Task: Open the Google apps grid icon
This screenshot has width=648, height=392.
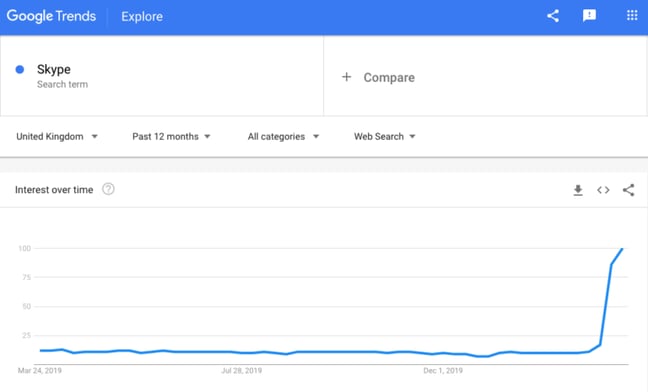Action: [x=632, y=16]
